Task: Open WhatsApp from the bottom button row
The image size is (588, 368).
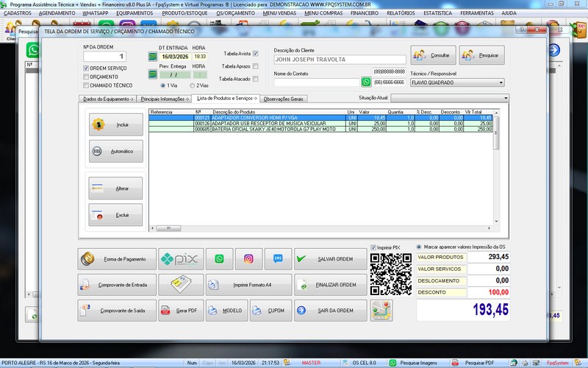Action: point(219,259)
